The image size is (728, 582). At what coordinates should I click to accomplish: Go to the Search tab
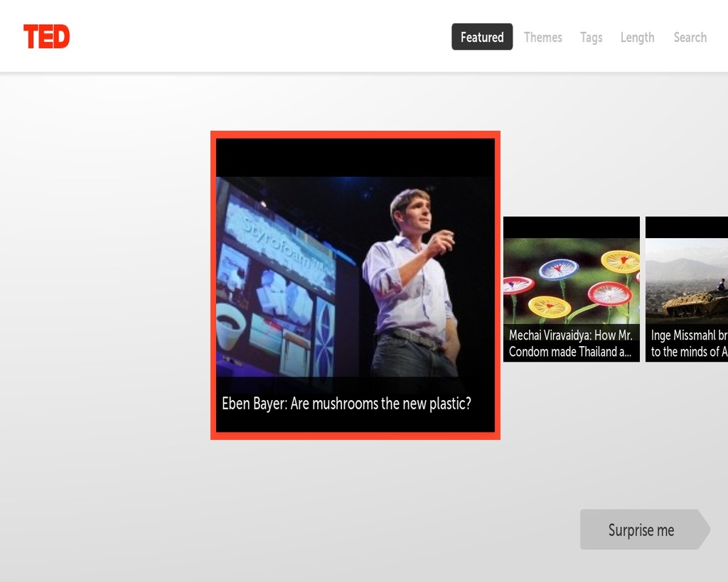[x=690, y=37]
